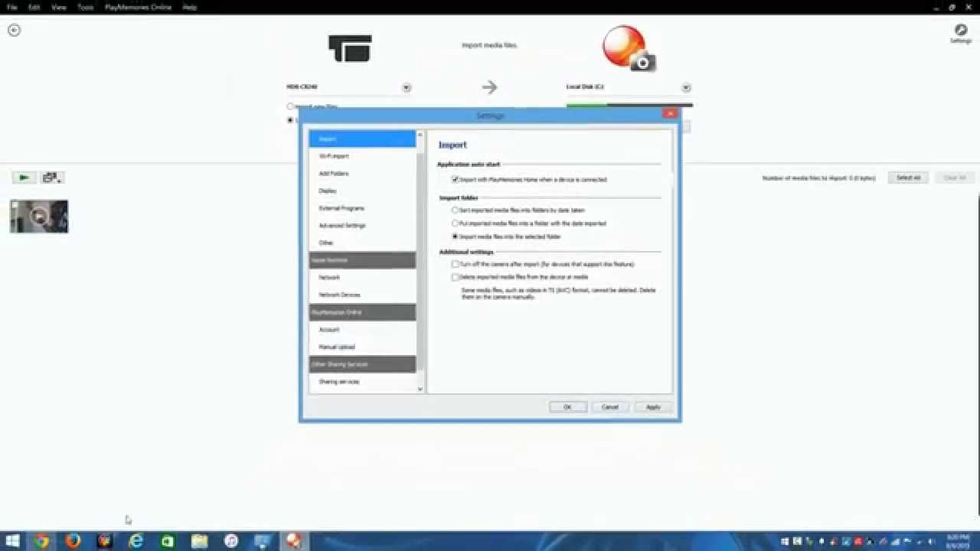Image resolution: width=980 pixels, height=551 pixels.
Task: Click the PlayMemories destination camera icon
Action: coord(629,48)
